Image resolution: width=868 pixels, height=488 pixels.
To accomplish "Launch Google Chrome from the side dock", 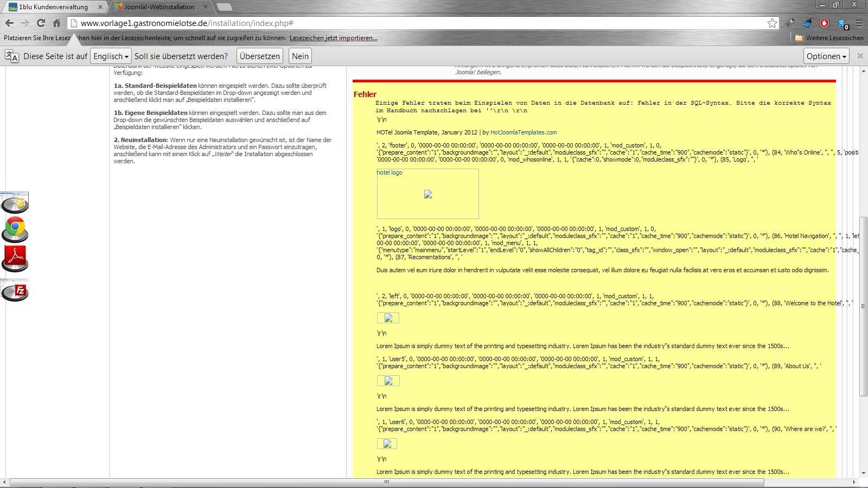I will coord(15,229).
